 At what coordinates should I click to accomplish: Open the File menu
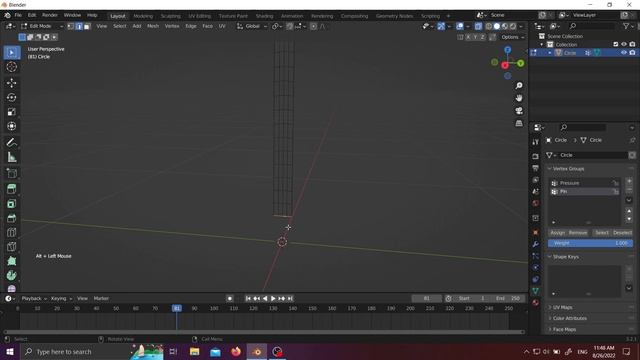[x=18, y=15]
